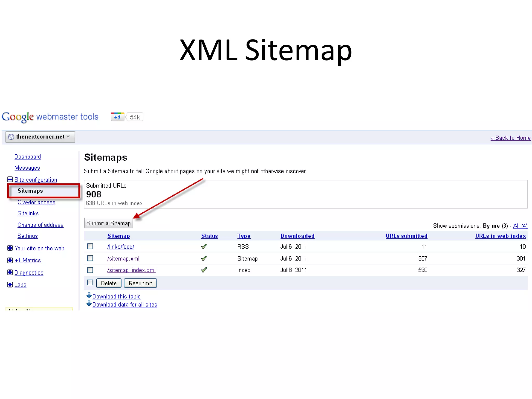Open the Dashboard page
This screenshot has width=532, height=399.
click(x=28, y=157)
